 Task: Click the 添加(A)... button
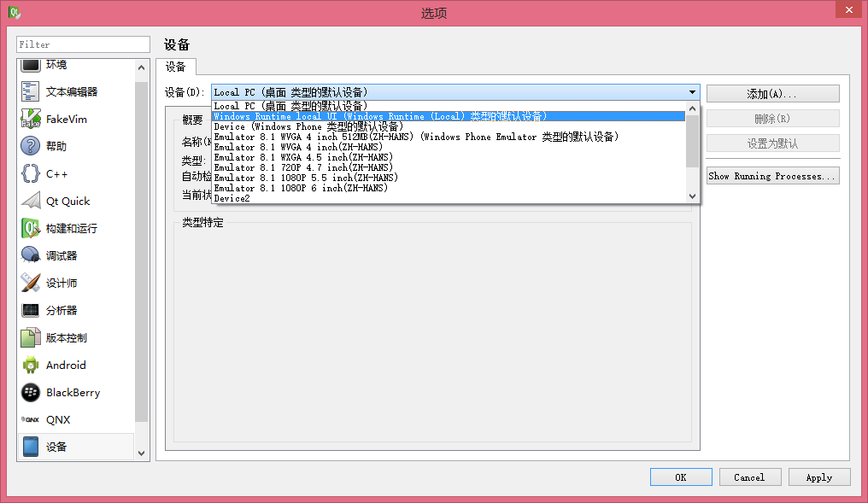click(773, 94)
